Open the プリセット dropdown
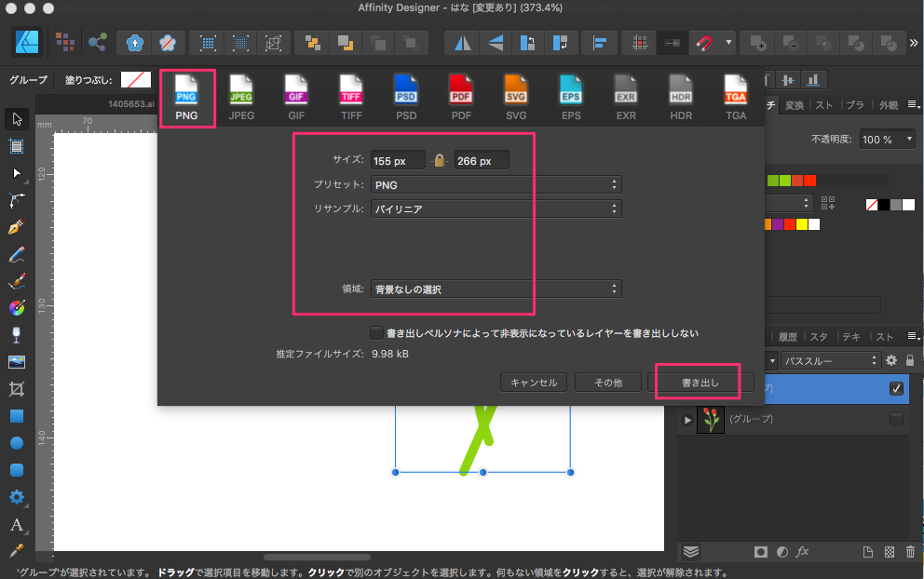Viewport: 924px width, 579px height. (x=496, y=185)
